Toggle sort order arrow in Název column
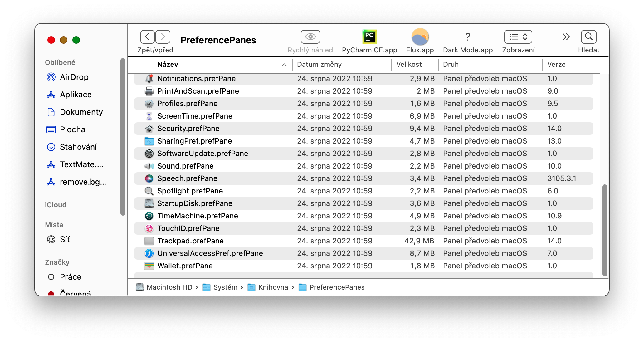The height and width of the screenshot is (342, 644). (284, 65)
